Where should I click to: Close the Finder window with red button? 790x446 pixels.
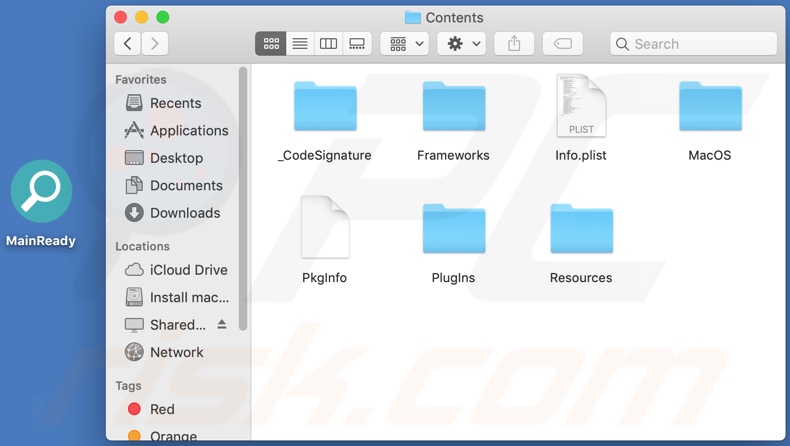point(120,17)
